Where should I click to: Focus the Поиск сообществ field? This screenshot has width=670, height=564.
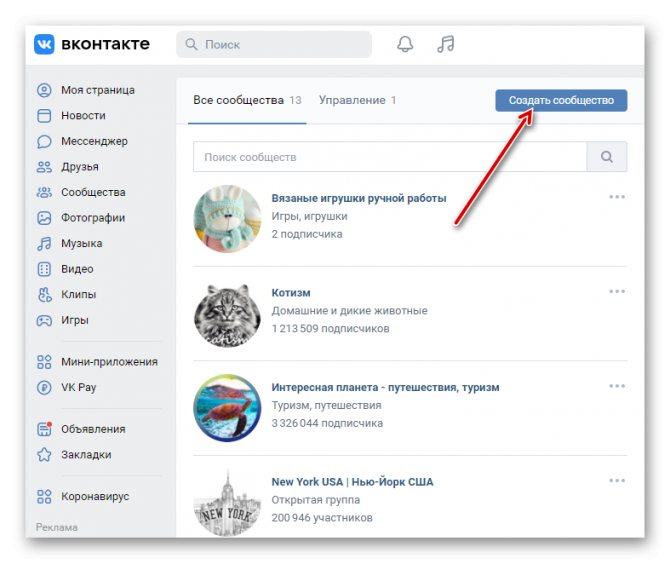[390, 157]
